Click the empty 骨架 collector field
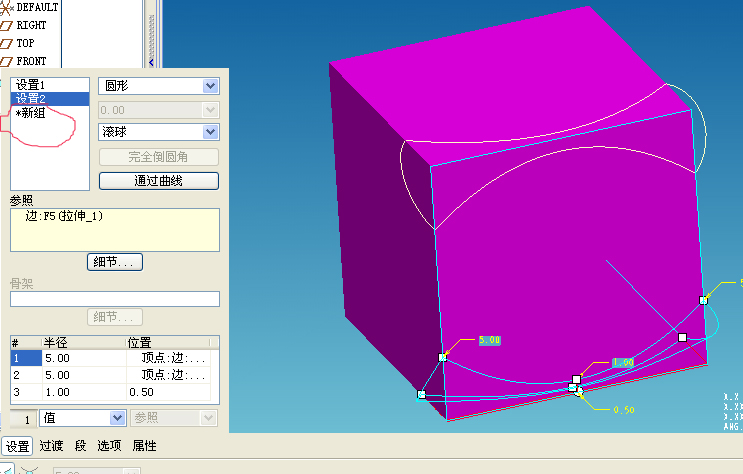743x474 pixels. (115, 299)
